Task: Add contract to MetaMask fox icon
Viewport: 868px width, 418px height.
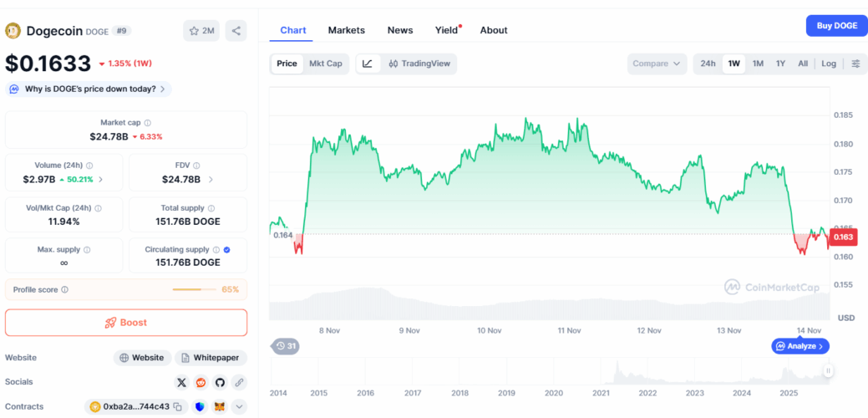Action: tap(220, 407)
